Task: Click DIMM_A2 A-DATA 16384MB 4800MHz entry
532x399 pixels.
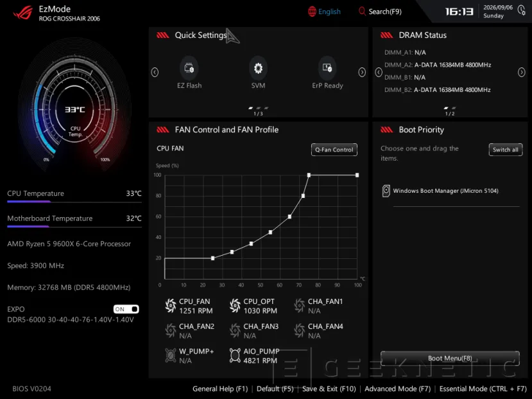Action: (x=438, y=65)
